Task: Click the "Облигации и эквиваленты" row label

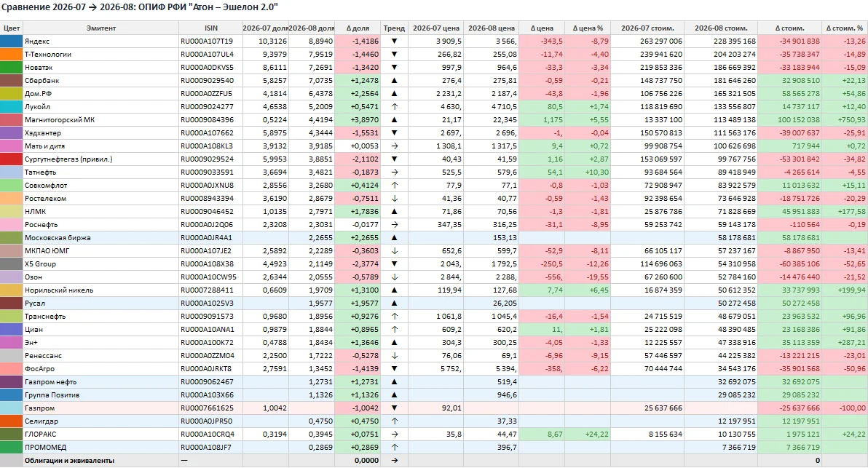Action: pos(69,461)
